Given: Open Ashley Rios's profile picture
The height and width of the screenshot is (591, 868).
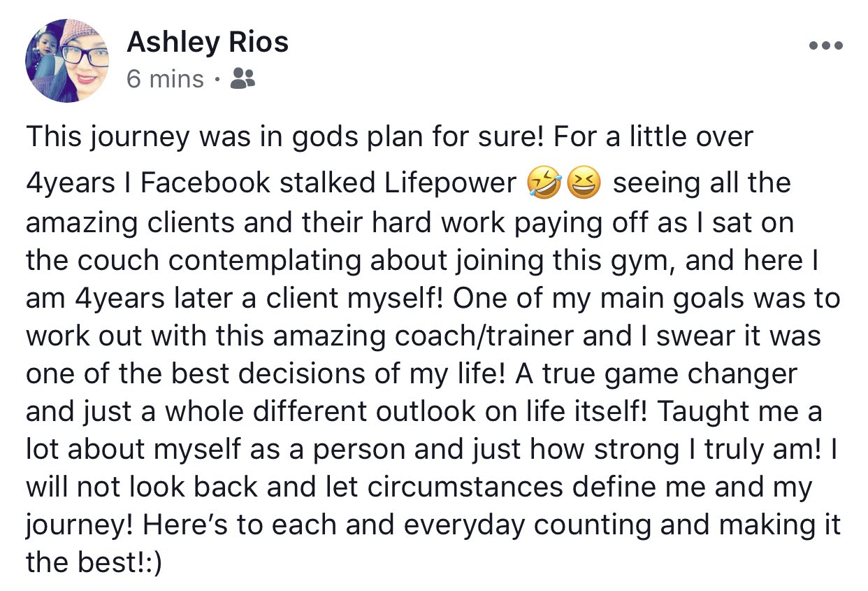Looking at the screenshot, I should pyautogui.click(x=67, y=60).
